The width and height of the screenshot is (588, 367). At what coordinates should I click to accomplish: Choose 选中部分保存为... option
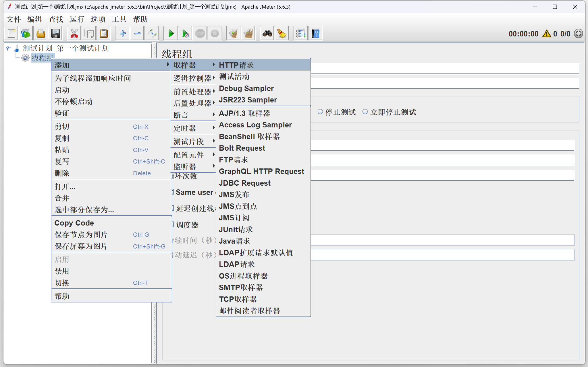111,209
